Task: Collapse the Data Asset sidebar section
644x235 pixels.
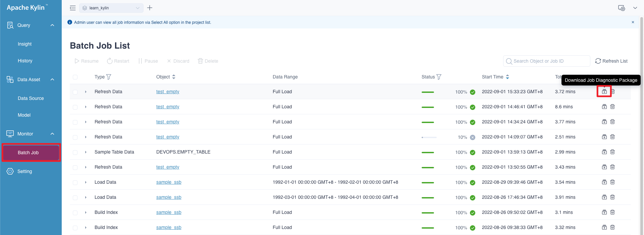Action: click(x=52, y=79)
